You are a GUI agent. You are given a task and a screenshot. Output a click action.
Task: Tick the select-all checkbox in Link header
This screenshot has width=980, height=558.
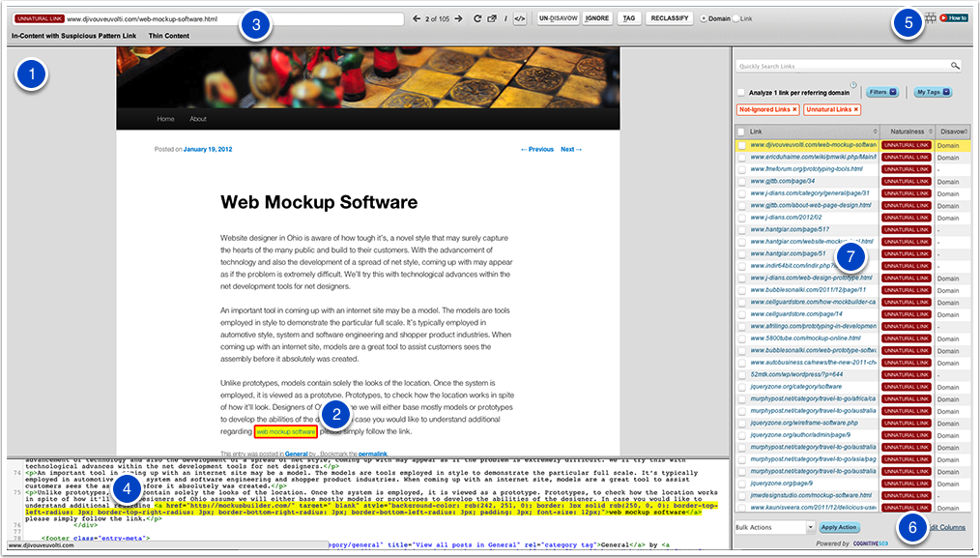(741, 132)
